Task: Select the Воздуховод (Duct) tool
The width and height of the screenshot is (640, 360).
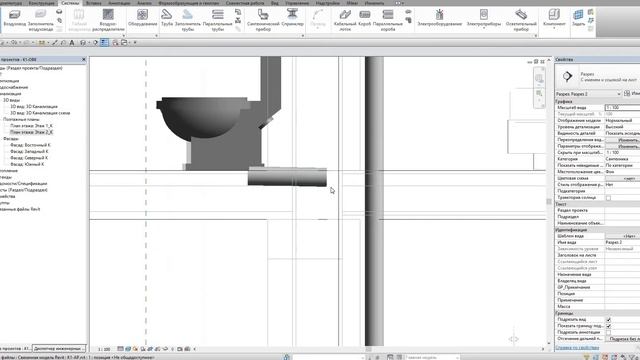Action: point(14,19)
